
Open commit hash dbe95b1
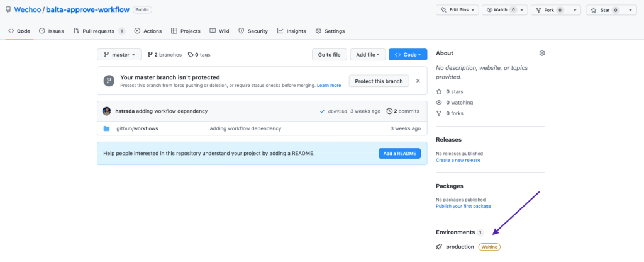[x=338, y=111]
